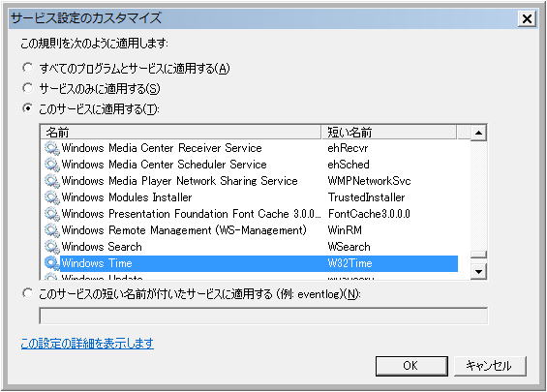
Task: Select Windows Modules Installer row
Action: point(250,197)
